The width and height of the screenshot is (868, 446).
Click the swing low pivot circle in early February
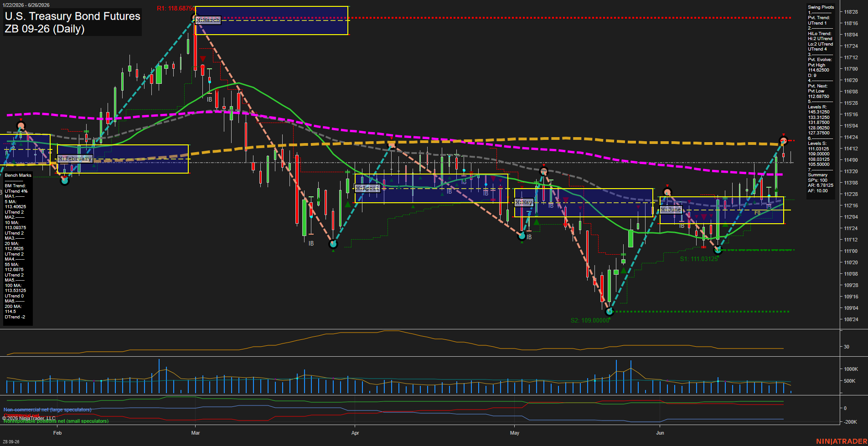click(65, 180)
